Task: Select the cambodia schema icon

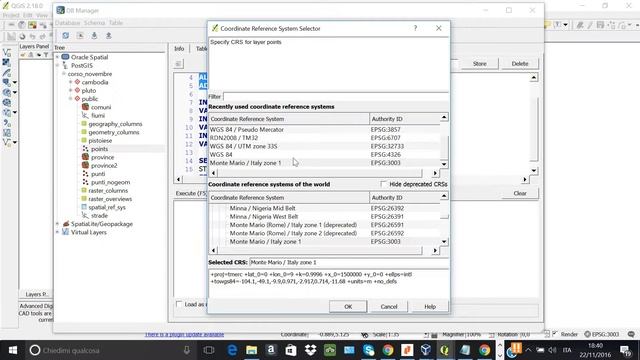Action: (x=77, y=82)
